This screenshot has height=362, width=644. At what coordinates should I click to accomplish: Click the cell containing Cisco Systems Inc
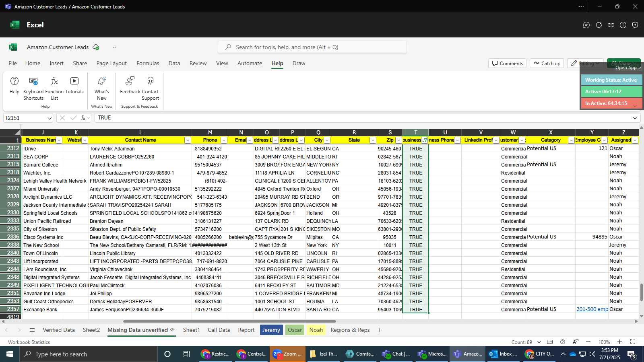point(43,237)
